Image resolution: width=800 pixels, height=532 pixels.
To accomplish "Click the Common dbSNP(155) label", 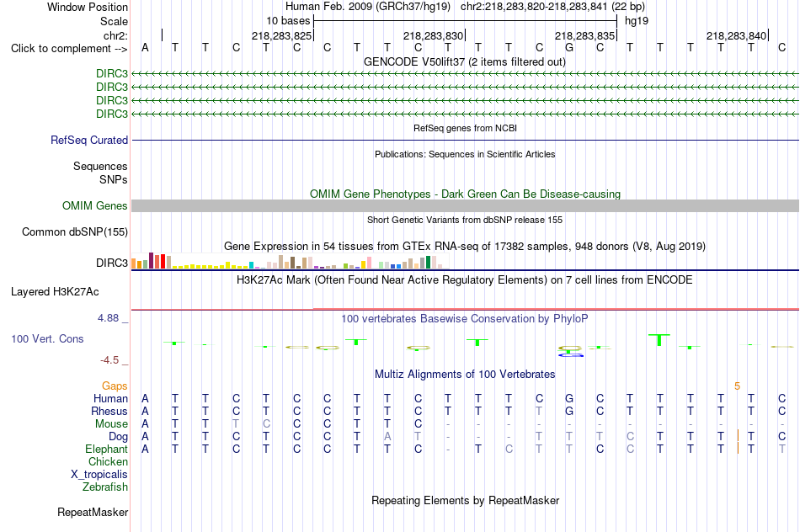I will [x=75, y=232].
